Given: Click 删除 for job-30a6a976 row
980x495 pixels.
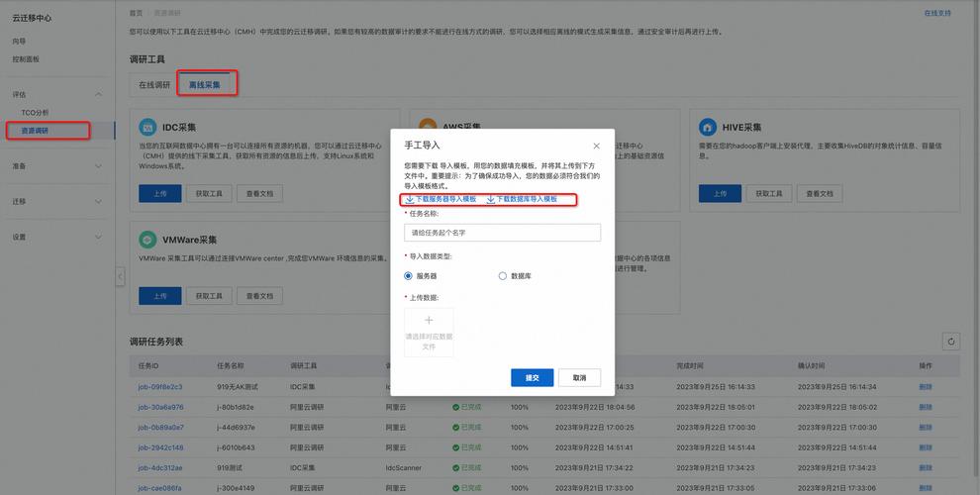Looking at the screenshot, I should tap(926, 407).
